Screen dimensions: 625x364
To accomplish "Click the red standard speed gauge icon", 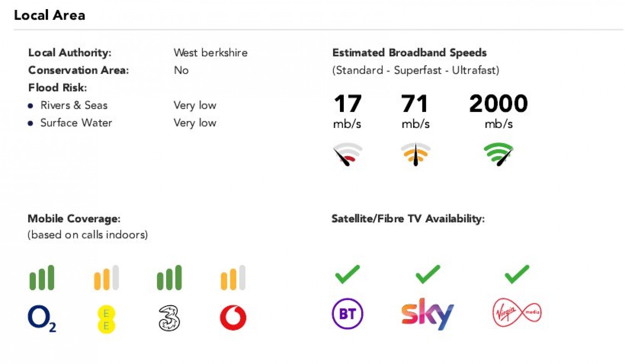I will pos(347,154).
